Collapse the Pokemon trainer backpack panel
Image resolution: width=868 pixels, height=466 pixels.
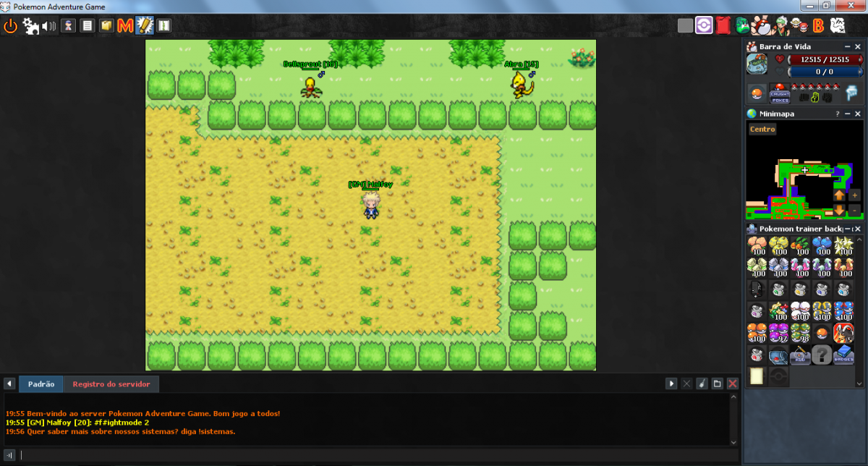pyautogui.click(x=848, y=229)
